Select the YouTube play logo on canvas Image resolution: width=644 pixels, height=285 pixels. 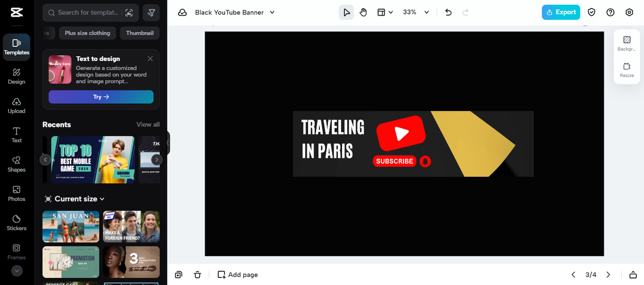(x=401, y=133)
